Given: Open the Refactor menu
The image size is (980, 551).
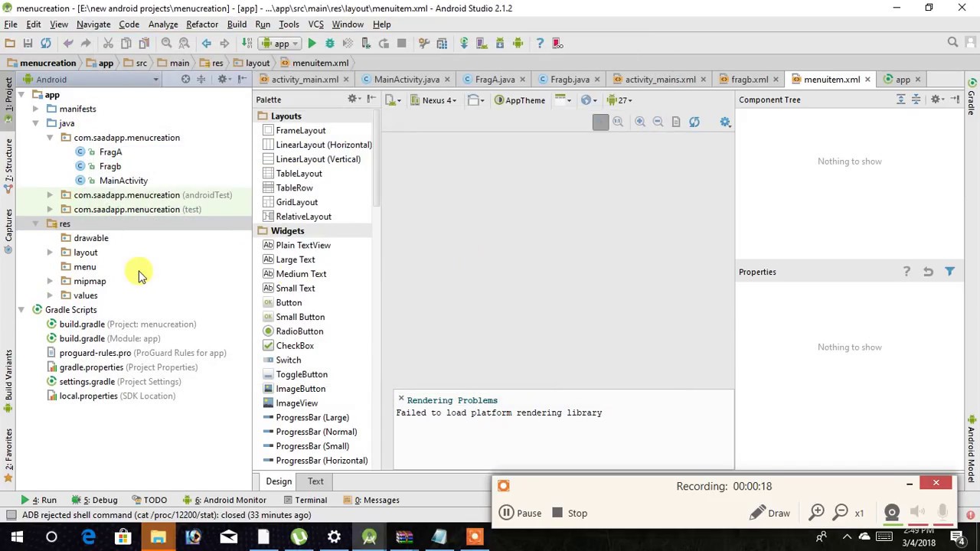Looking at the screenshot, I should click(202, 24).
